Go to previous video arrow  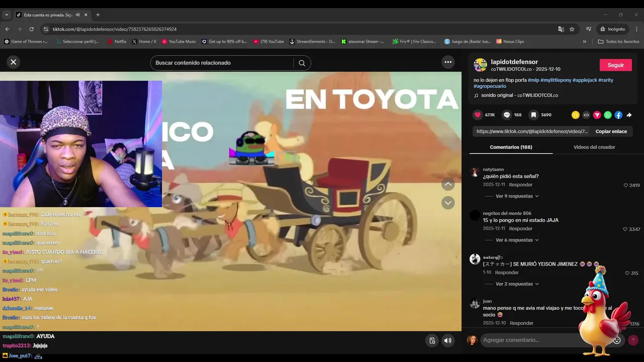tap(448, 184)
